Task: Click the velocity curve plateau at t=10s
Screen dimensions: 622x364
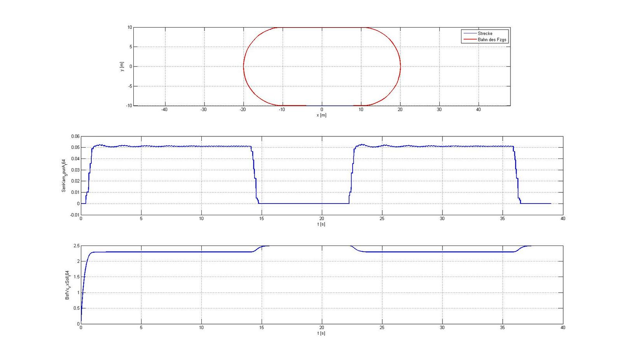Action: click(x=201, y=252)
